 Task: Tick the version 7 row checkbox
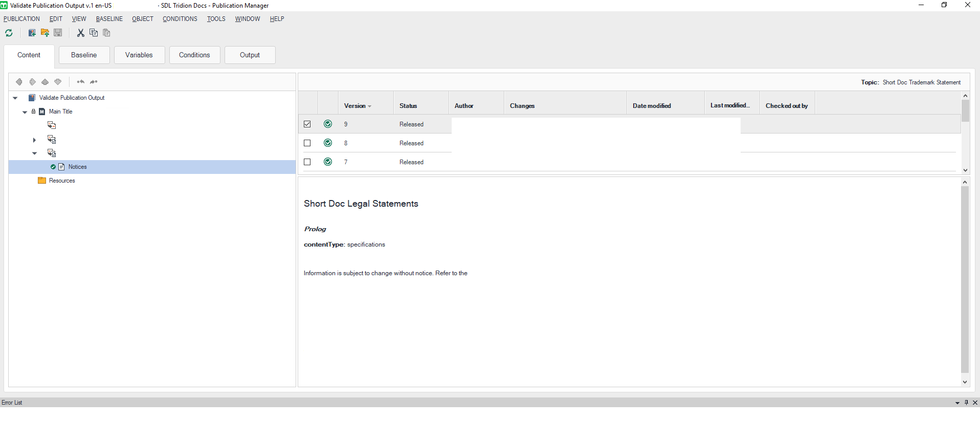pyautogui.click(x=307, y=162)
